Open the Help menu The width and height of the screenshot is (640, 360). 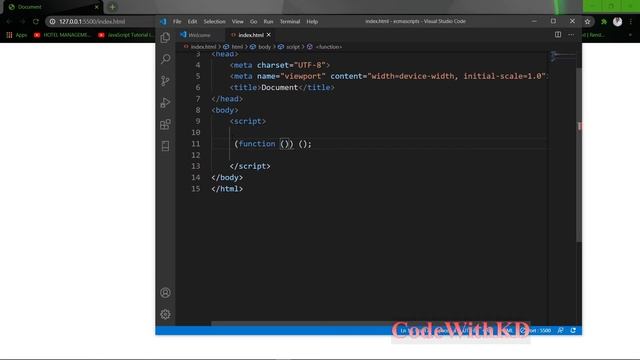point(312,21)
